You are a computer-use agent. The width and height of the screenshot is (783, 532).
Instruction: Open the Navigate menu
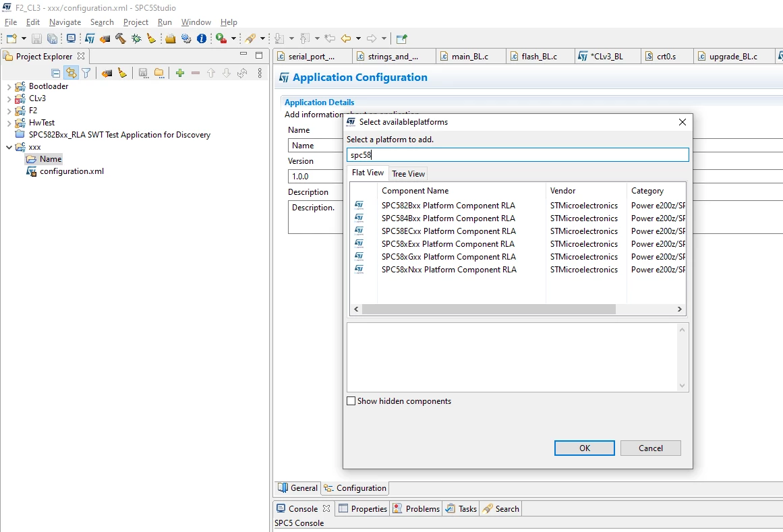coord(65,22)
